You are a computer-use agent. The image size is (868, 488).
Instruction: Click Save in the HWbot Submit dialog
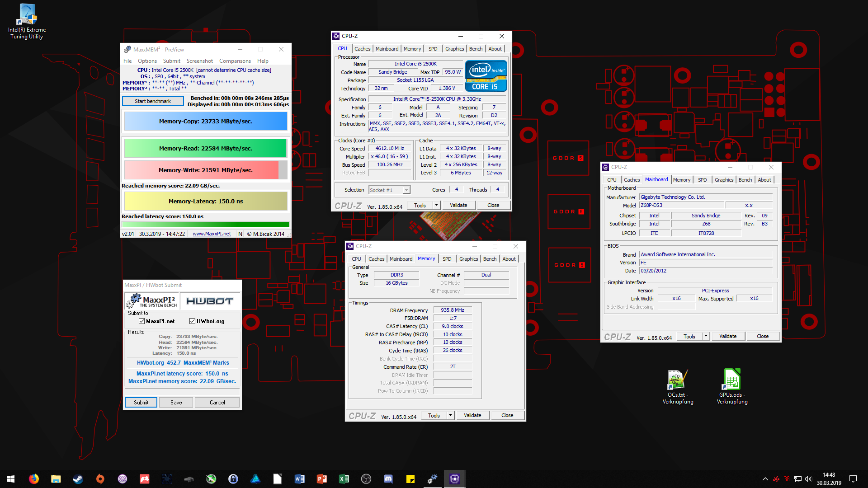176,403
